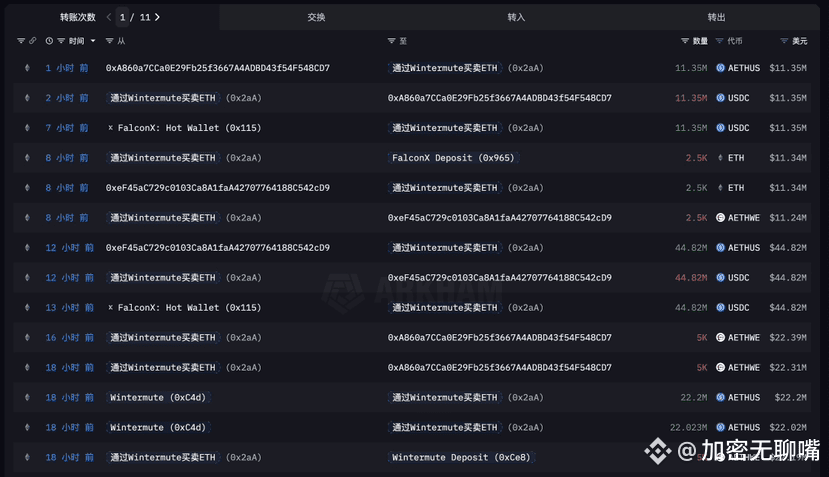Click the Ethereum icon in the first row
Image resolution: width=829 pixels, height=477 pixels.
coord(27,68)
